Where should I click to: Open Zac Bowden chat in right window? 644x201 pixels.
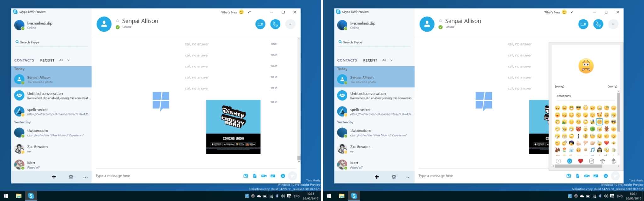374,148
